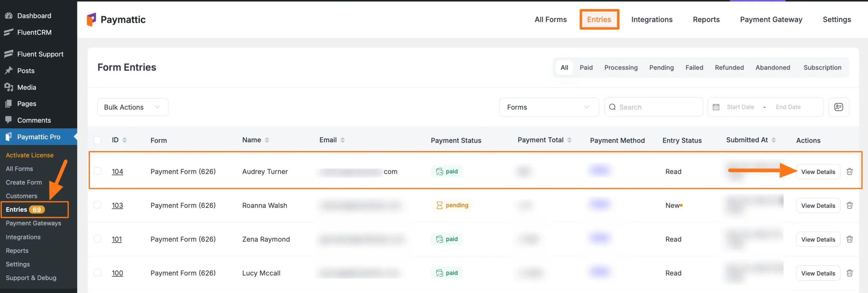Switch to the Refunded entries tab

coord(729,68)
